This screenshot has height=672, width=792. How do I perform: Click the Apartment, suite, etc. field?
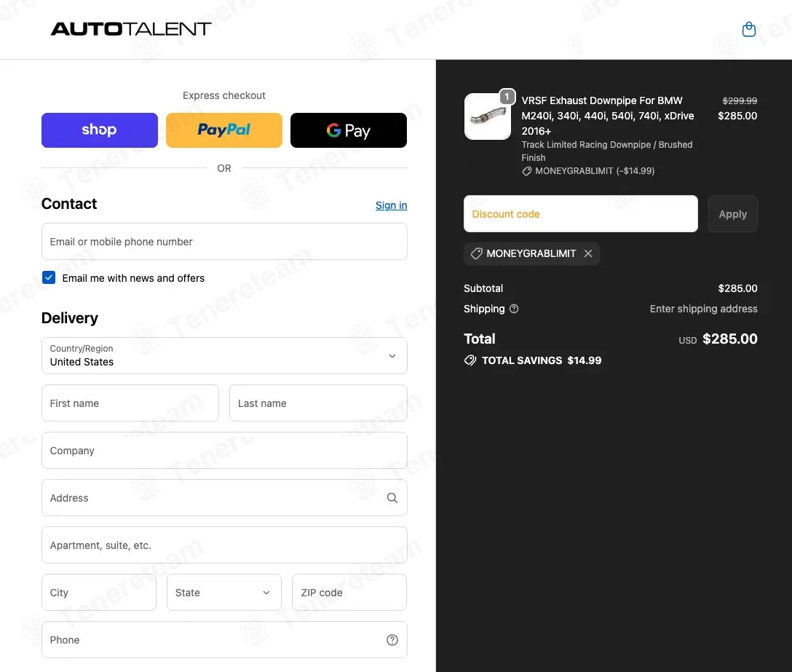(x=224, y=545)
